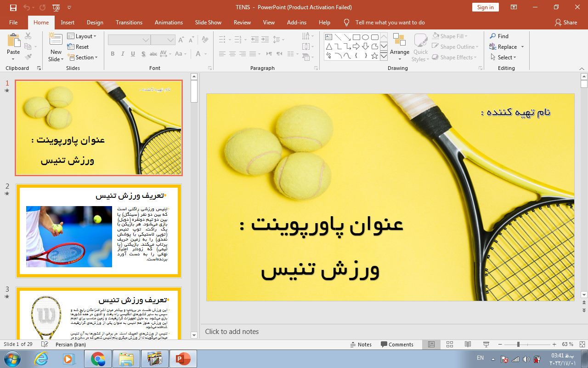The height and width of the screenshot is (368, 588).
Task: Select slide 2 thumbnail
Action: pos(99,231)
